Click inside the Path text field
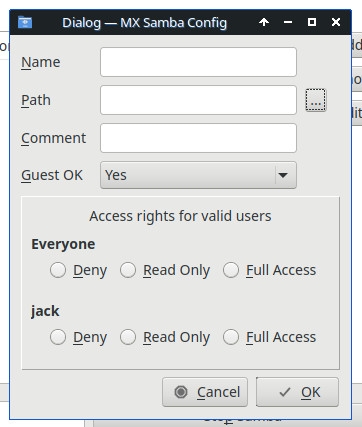Viewport: 362px width, 427px height. pos(198,100)
